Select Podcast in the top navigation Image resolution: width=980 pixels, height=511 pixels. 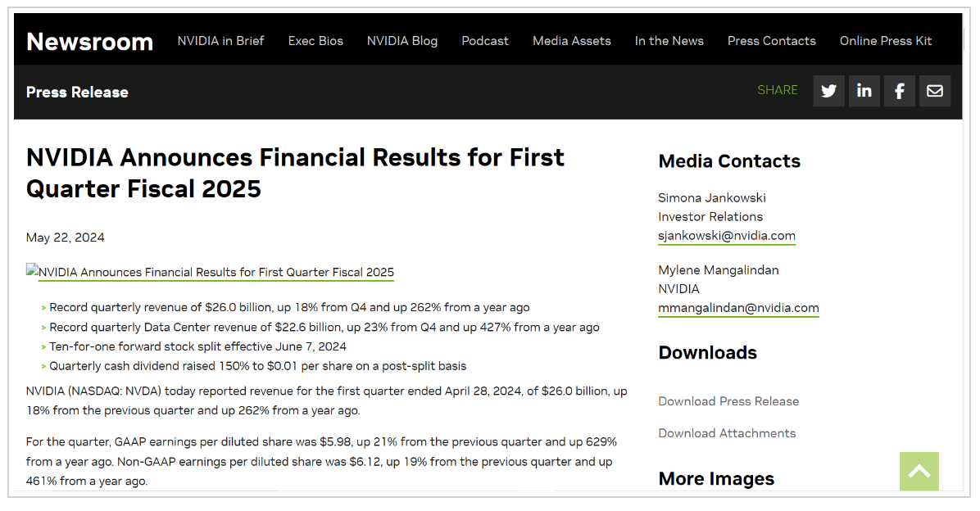pos(485,41)
